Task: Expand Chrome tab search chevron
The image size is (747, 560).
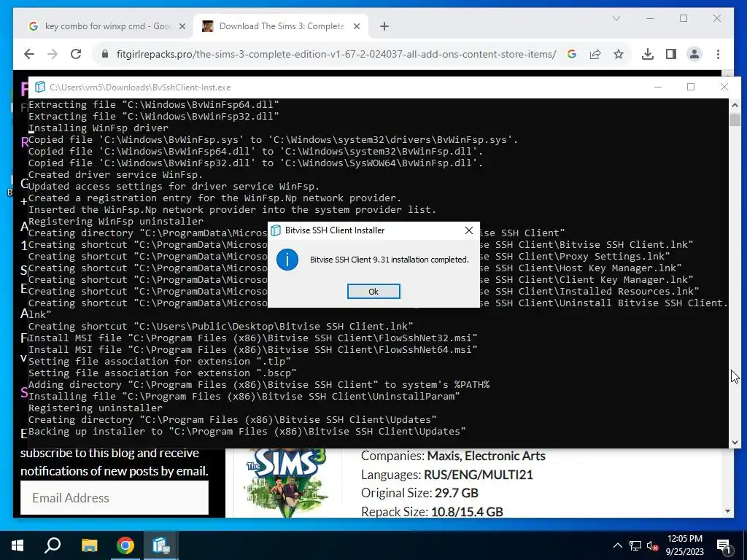Action: 616,18
